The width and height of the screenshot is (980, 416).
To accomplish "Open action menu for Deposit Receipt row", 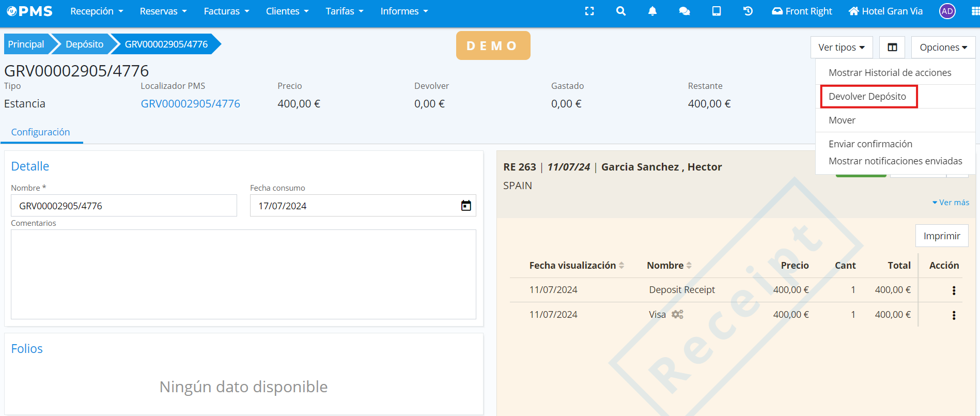I will click(954, 290).
